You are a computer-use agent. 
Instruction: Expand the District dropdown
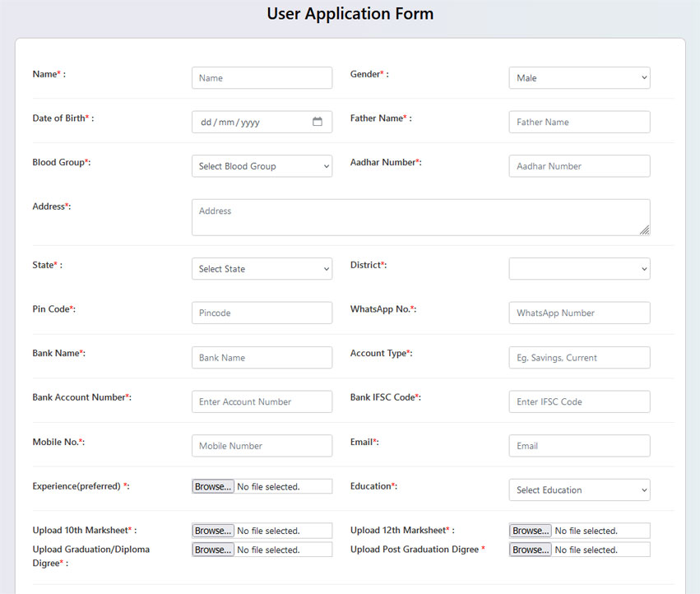578,268
